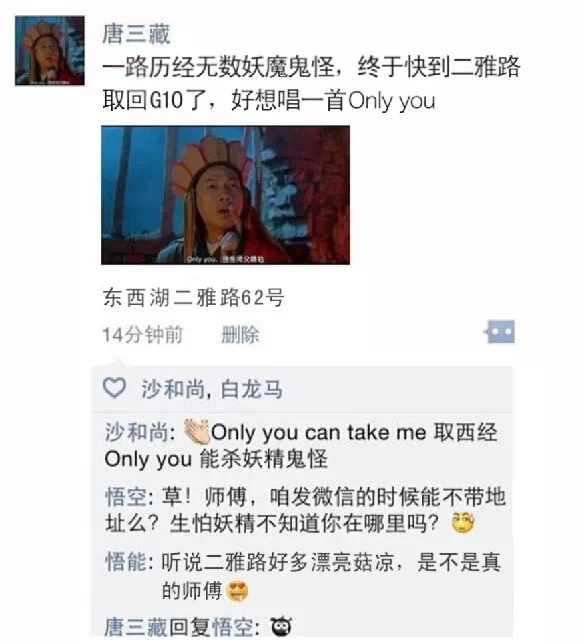Screen dimensions: 578x644
Task: Tap the clapping hands emoji
Action: [x=197, y=432]
